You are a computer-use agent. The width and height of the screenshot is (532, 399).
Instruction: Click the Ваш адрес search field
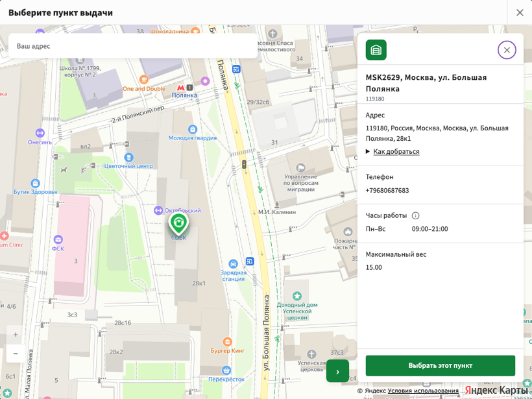coord(132,46)
